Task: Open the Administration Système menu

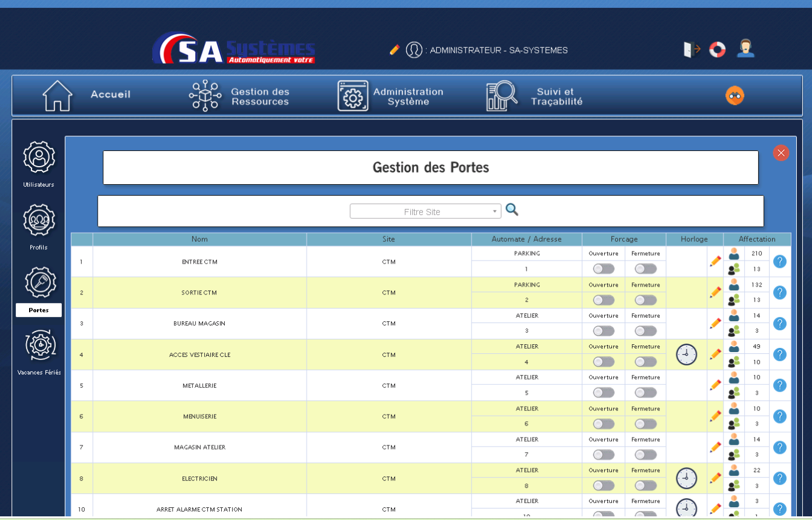Action: coord(391,96)
